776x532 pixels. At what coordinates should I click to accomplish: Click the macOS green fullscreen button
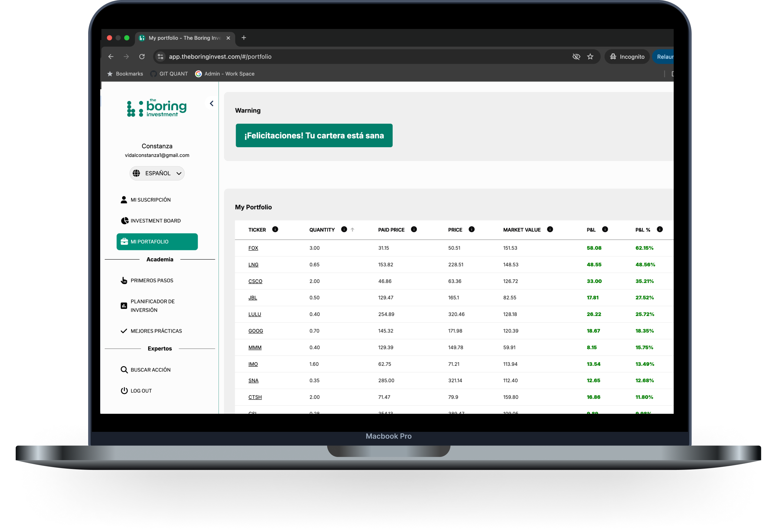pyautogui.click(x=126, y=38)
